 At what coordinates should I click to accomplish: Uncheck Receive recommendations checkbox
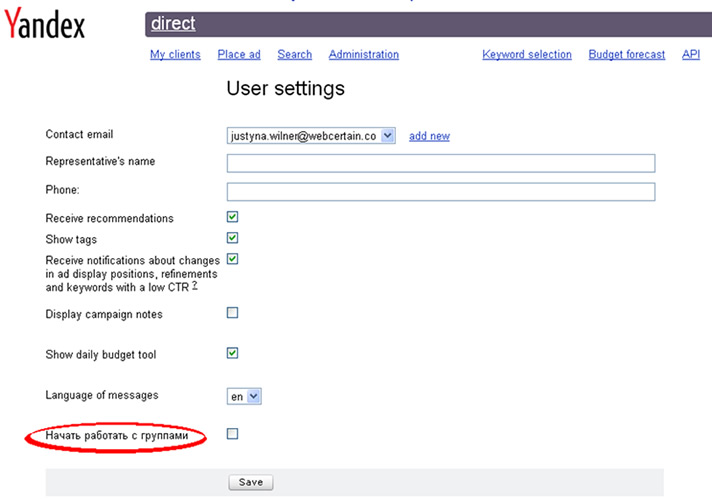233,217
